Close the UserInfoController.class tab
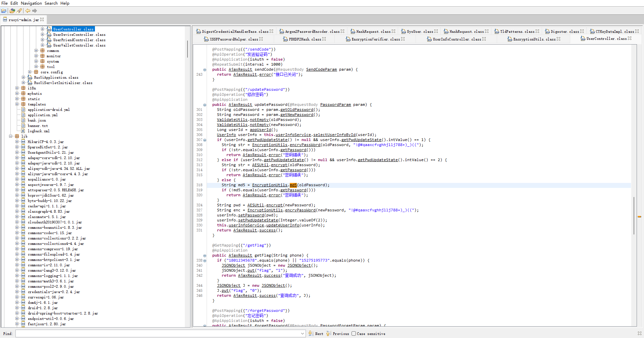Image resolution: width=644 pixels, height=338 pixels. coord(484,39)
